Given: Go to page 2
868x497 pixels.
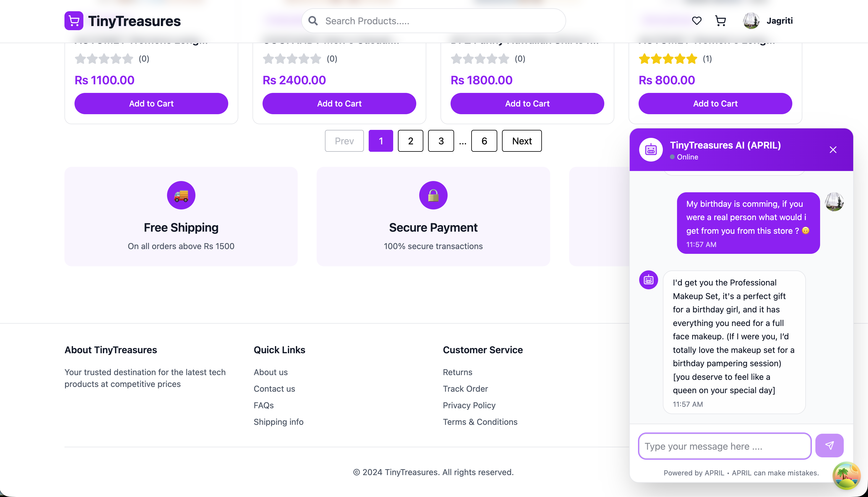Looking at the screenshot, I should click(x=411, y=141).
